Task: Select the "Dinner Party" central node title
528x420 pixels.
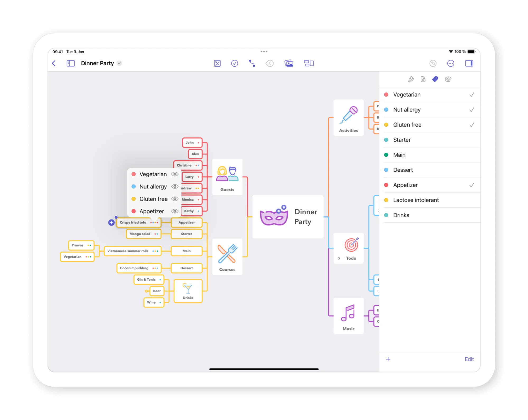Action: [x=306, y=217]
